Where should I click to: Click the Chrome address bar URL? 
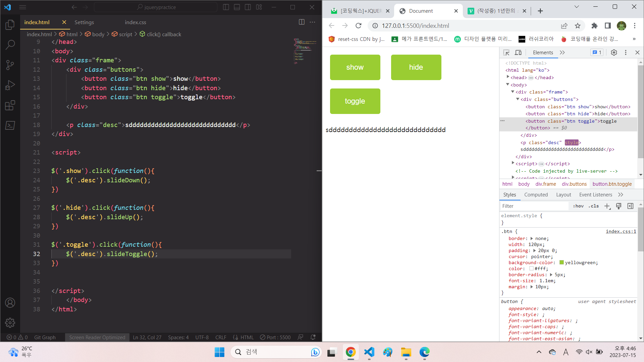click(415, 26)
